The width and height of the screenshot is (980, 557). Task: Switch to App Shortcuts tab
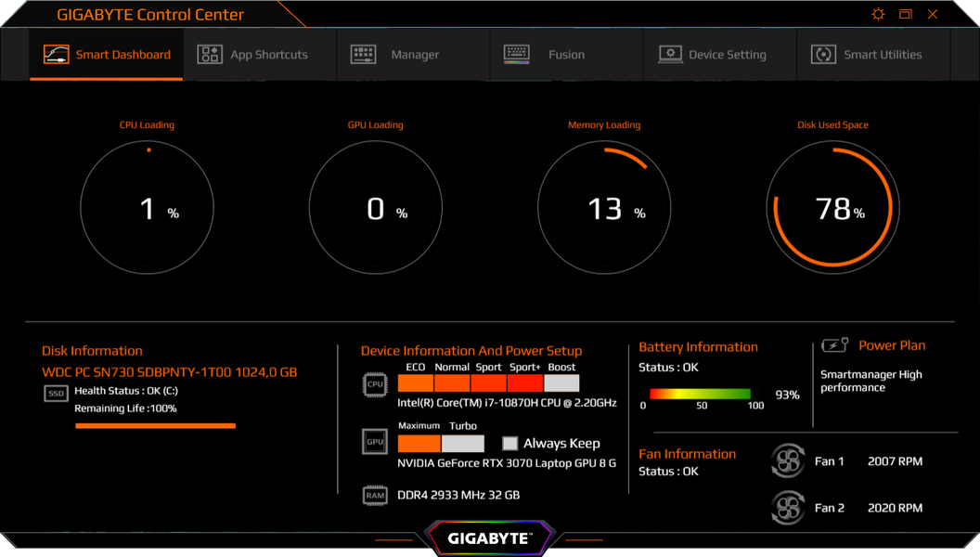pos(260,55)
